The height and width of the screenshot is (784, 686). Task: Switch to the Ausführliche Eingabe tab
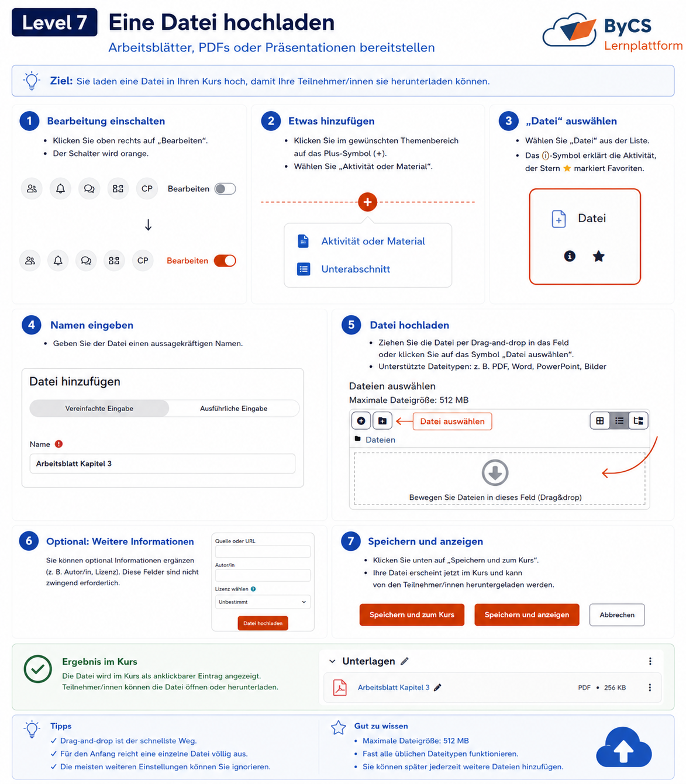point(233,409)
